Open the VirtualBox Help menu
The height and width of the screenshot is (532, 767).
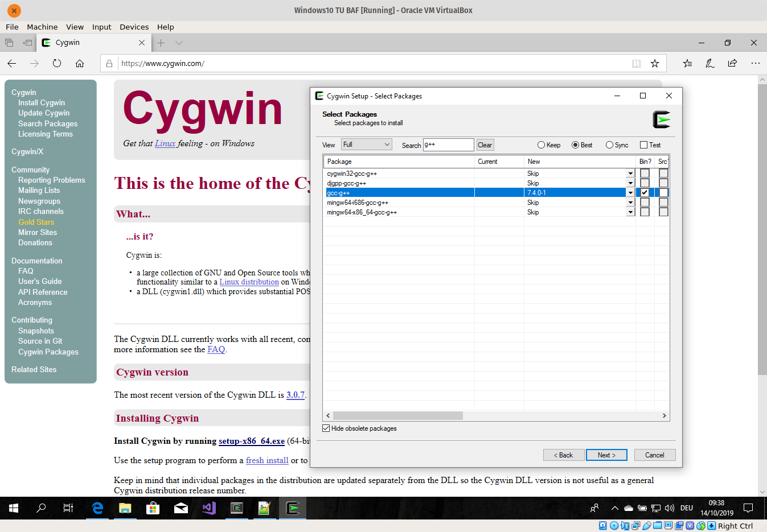166,27
